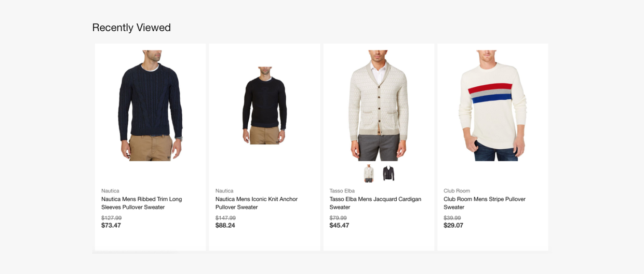Screen dimensions: 644x274
Task: Click the $45.47 sale price
Action: [x=339, y=225]
